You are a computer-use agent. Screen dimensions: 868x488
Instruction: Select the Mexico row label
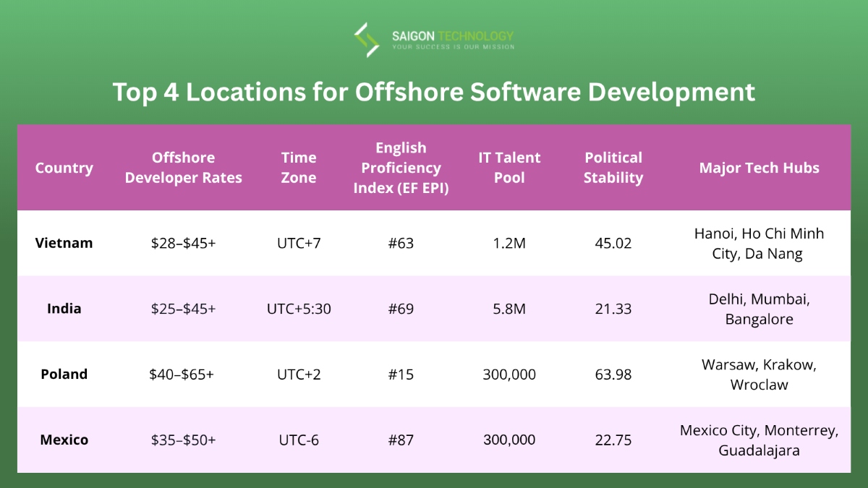click(64, 440)
